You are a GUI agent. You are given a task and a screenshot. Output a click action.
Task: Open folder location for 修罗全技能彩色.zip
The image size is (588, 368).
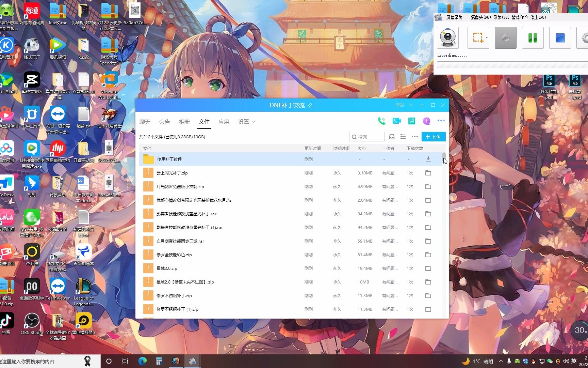(428, 255)
